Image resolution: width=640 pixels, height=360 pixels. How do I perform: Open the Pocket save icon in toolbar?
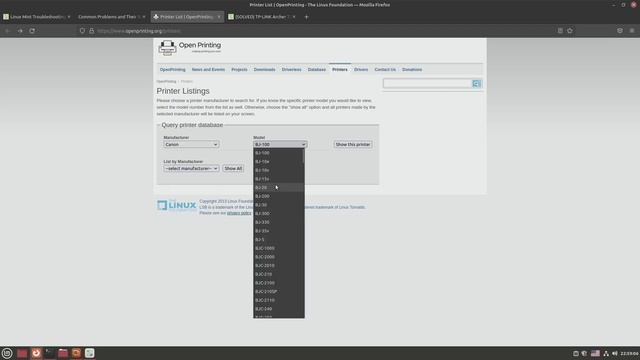[620, 31]
